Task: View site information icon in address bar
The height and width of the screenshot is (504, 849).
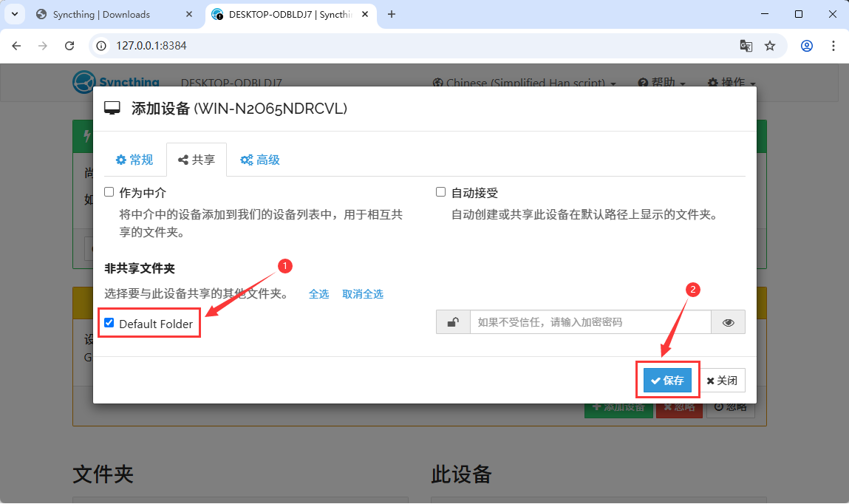Action: pyautogui.click(x=101, y=46)
